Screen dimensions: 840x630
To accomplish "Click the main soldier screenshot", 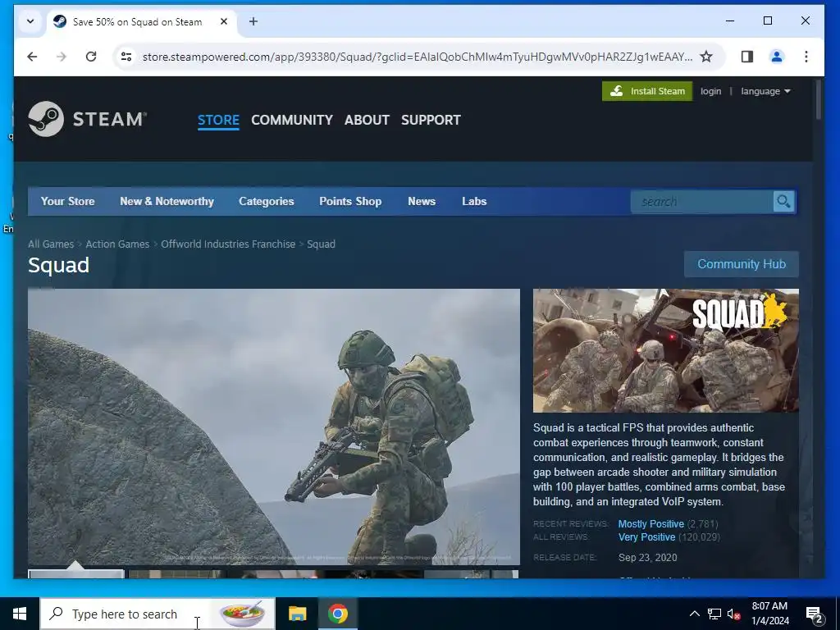I will (274, 427).
